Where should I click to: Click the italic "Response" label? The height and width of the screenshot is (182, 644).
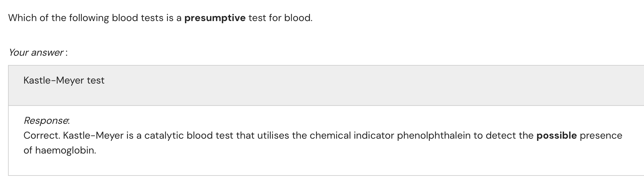pyautogui.click(x=46, y=120)
